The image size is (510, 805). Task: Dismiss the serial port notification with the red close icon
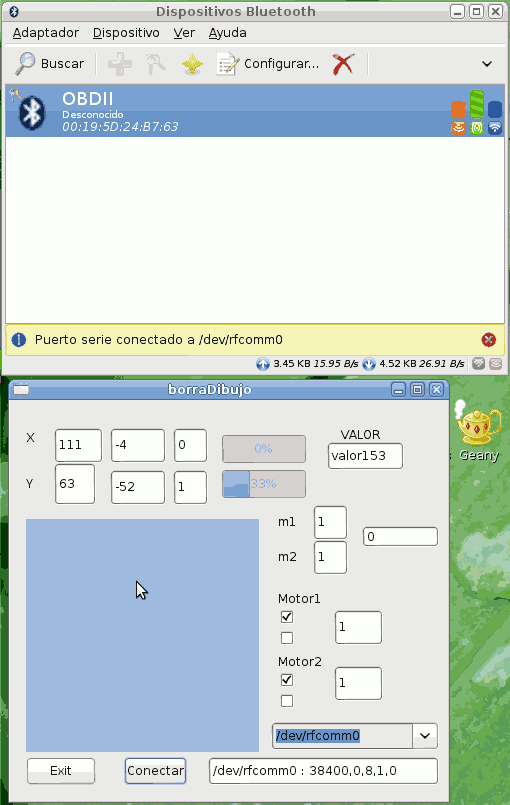pyautogui.click(x=488, y=339)
